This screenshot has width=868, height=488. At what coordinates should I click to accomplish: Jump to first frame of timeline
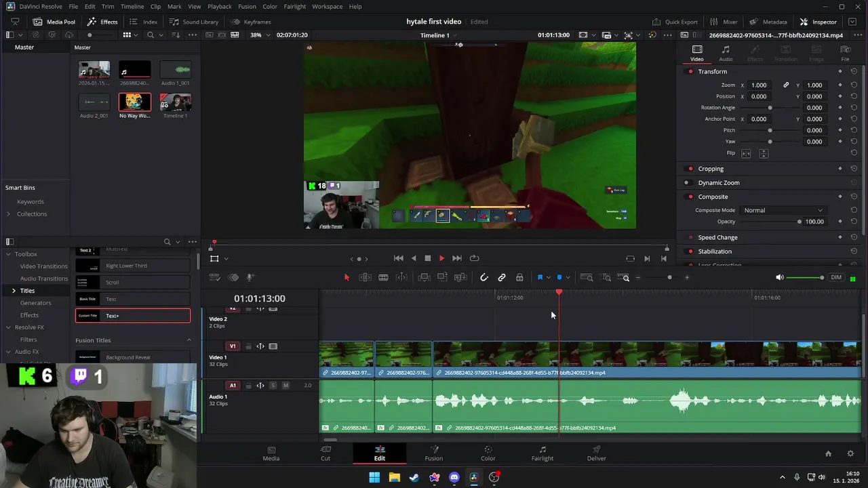click(399, 258)
